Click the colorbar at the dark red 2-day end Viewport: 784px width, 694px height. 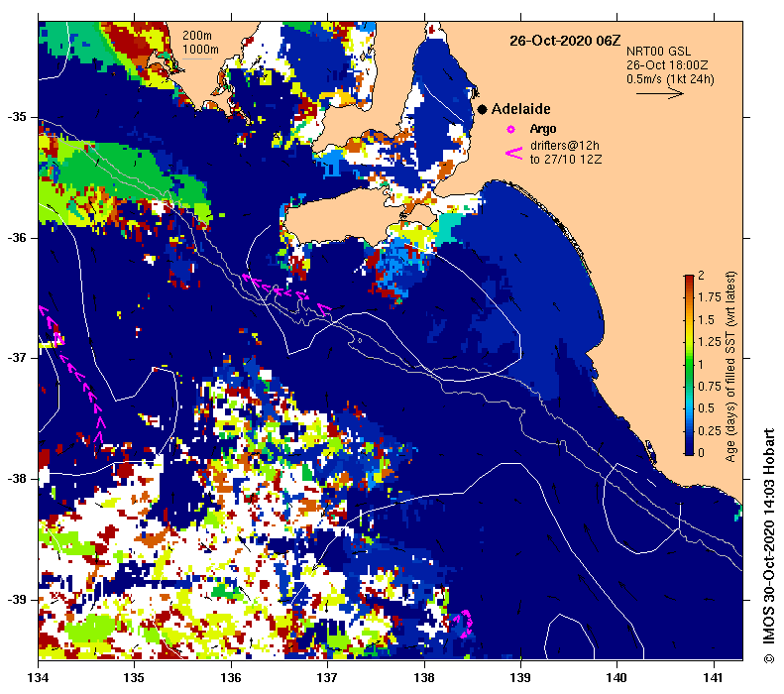(x=689, y=278)
